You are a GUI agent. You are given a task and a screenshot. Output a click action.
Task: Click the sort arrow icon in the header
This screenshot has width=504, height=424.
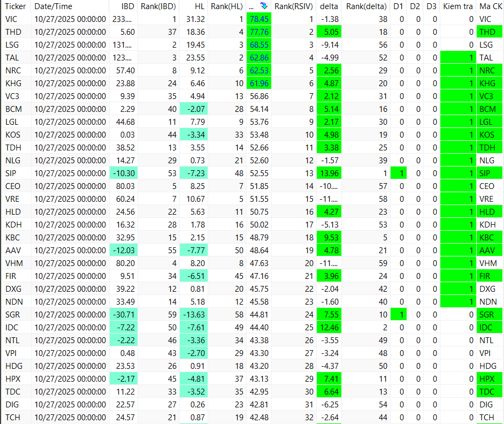coord(264,6)
